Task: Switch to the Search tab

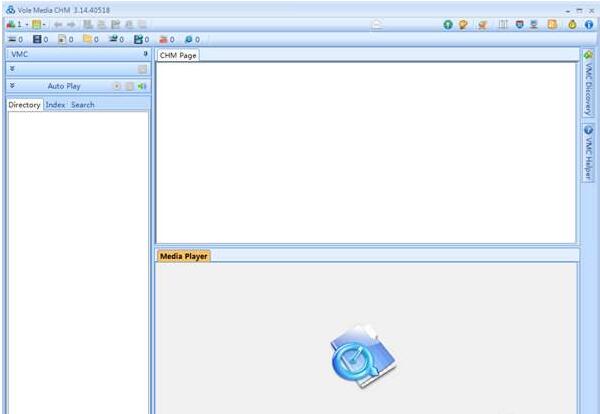Action: [82, 104]
